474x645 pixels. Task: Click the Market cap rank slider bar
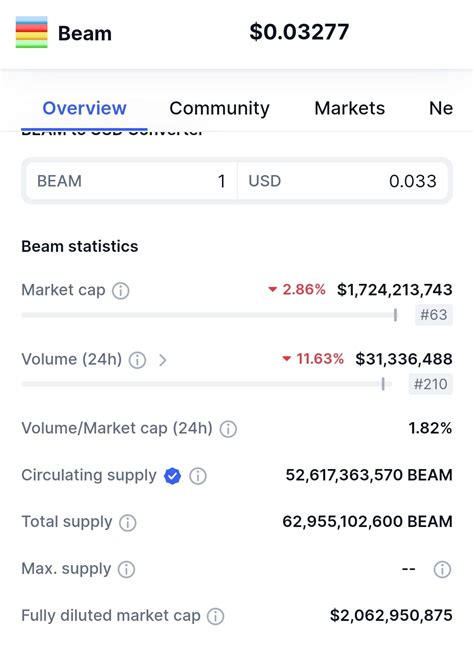[209, 315]
